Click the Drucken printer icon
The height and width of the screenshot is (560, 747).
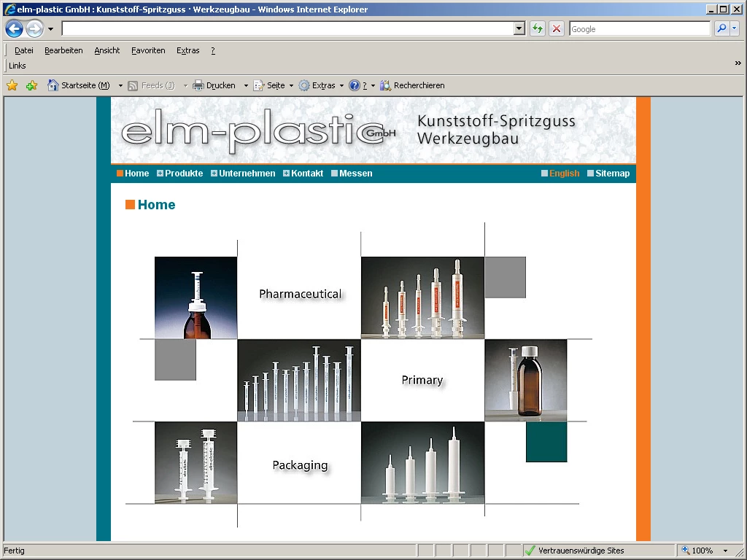coord(198,85)
